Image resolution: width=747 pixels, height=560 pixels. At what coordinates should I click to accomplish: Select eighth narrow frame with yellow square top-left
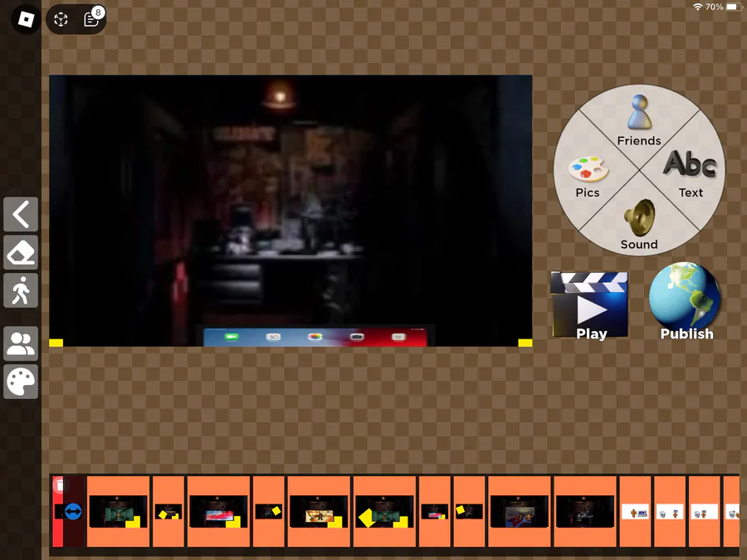pos(469,511)
